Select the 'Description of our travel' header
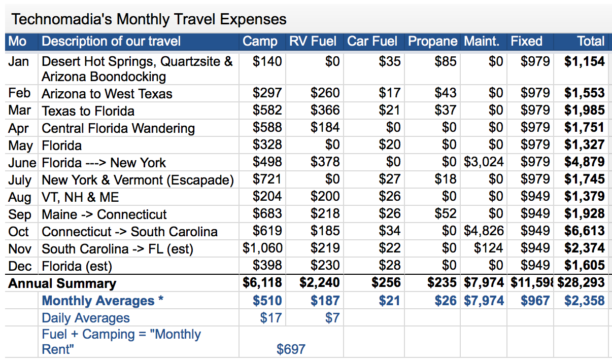This screenshot has width=612, height=364. (111, 42)
